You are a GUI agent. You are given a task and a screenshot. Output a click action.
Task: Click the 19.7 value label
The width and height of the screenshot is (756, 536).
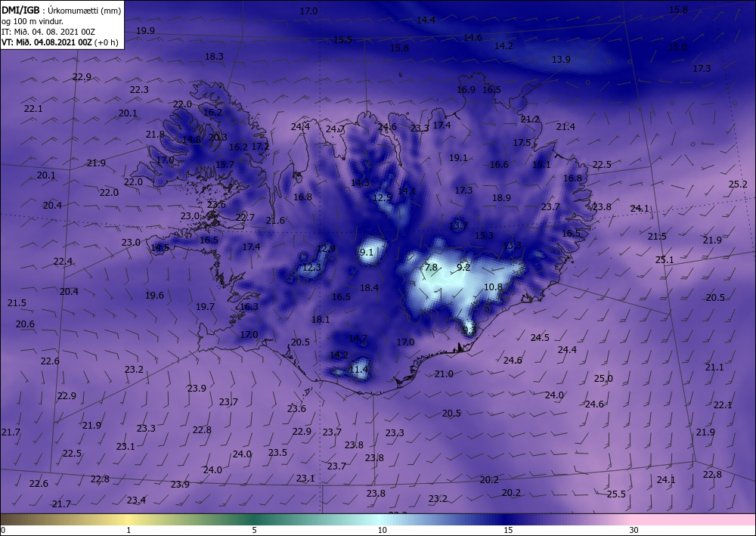[205, 307]
